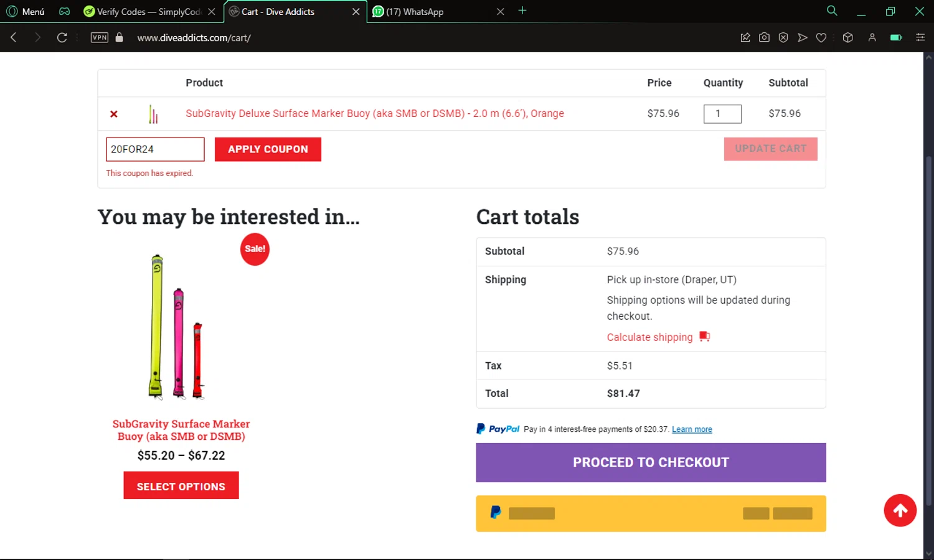This screenshot has width=934, height=560.
Task: Click 'Pick up in-store (Draper, UT)' text
Action: click(x=672, y=280)
